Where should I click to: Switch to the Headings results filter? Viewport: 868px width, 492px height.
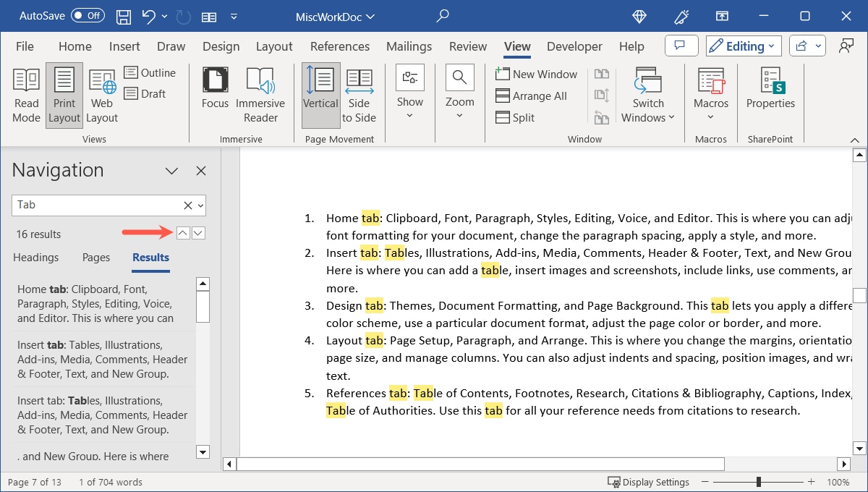(35, 258)
